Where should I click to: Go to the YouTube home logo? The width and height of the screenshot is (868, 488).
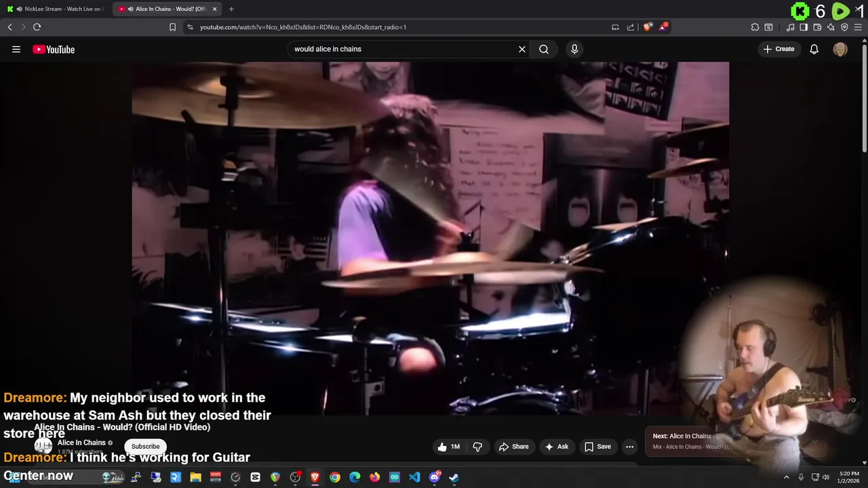pyautogui.click(x=54, y=49)
